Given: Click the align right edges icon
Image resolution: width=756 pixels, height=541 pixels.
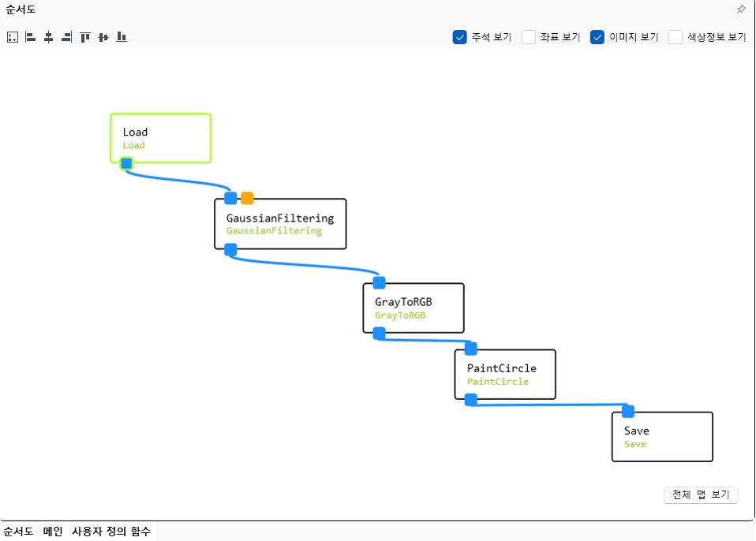Looking at the screenshot, I should tap(66, 37).
